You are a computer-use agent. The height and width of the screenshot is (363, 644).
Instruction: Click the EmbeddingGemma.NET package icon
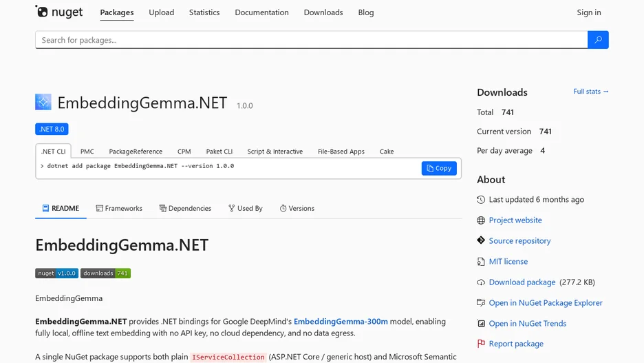pyautogui.click(x=43, y=102)
